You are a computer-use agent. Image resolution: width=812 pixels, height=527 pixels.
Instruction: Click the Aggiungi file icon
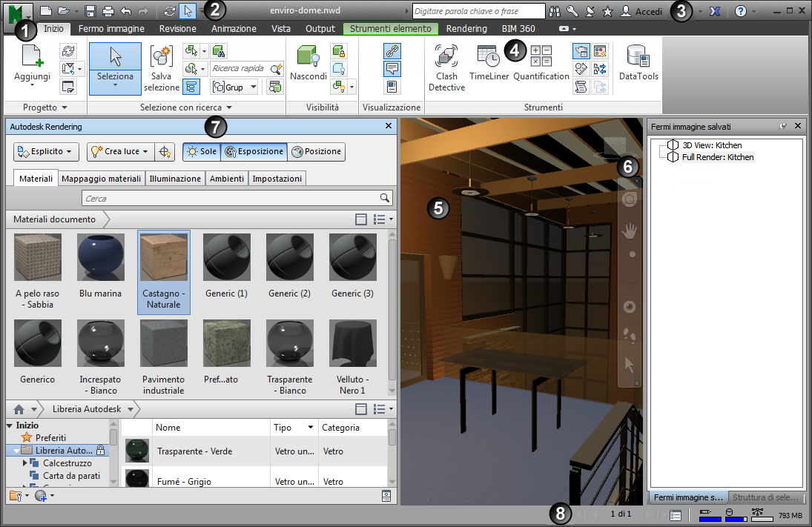(32, 56)
